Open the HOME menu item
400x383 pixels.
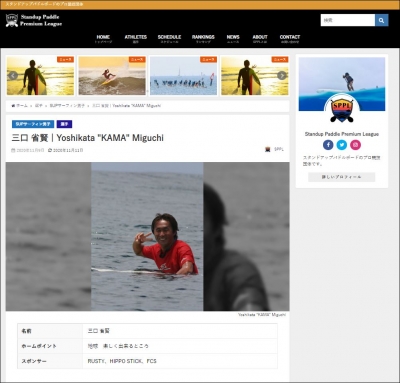coord(103,39)
